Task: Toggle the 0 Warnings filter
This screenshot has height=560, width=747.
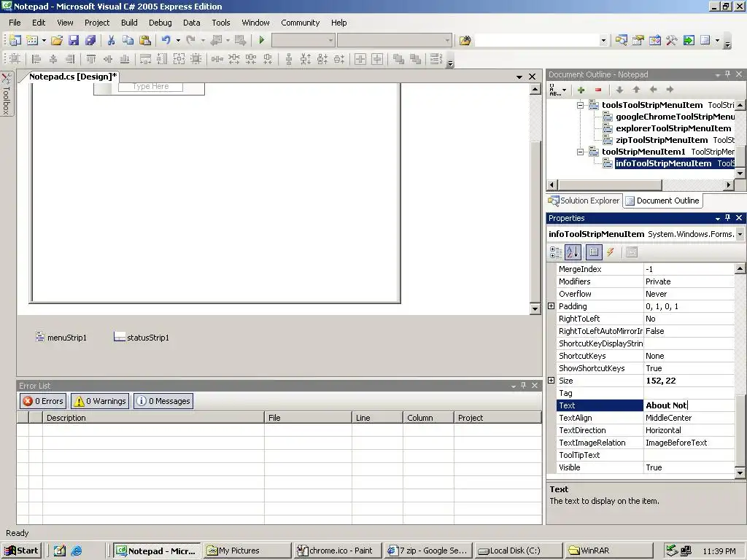Action: click(100, 401)
